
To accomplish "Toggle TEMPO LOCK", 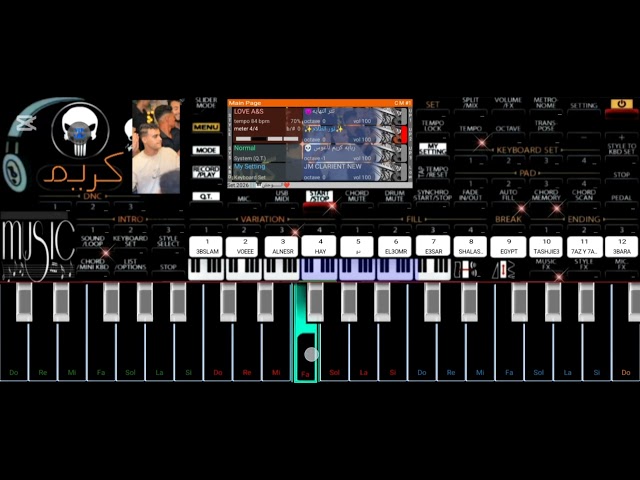I will pyautogui.click(x=432, y=125).
